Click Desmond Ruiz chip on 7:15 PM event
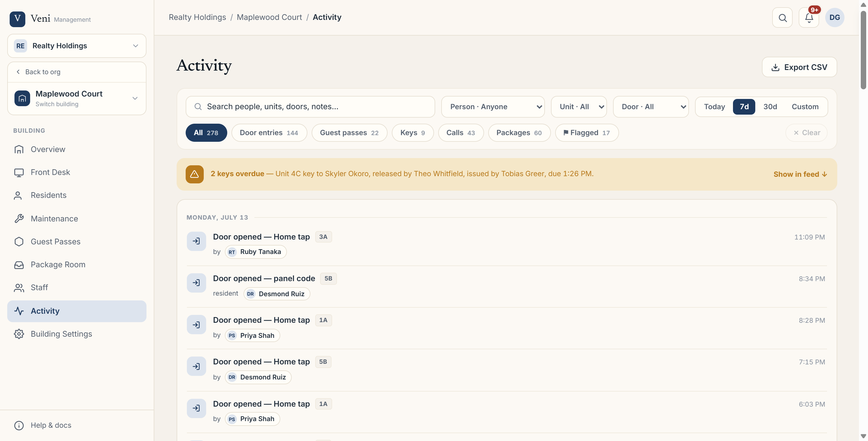This screenshot has height=441, width=868. pos(258,377)
